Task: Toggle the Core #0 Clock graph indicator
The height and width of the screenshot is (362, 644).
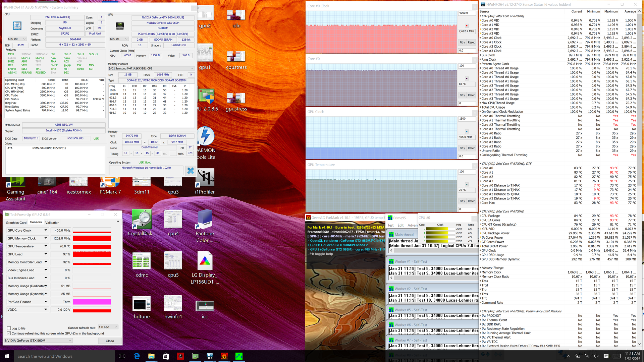Action: pos(467,25)
